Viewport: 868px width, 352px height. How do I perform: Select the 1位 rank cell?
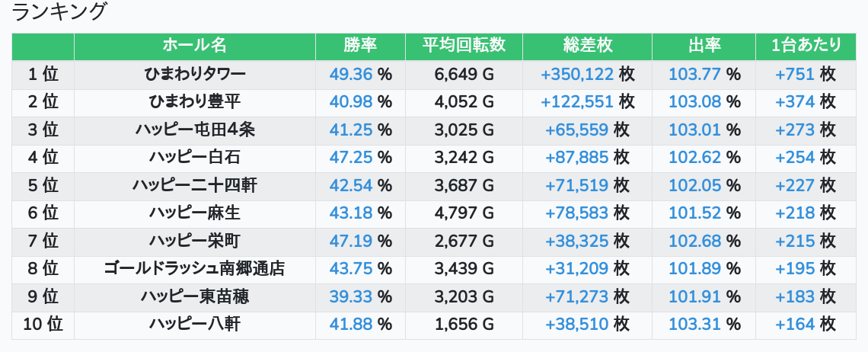[x=43, y=74]
